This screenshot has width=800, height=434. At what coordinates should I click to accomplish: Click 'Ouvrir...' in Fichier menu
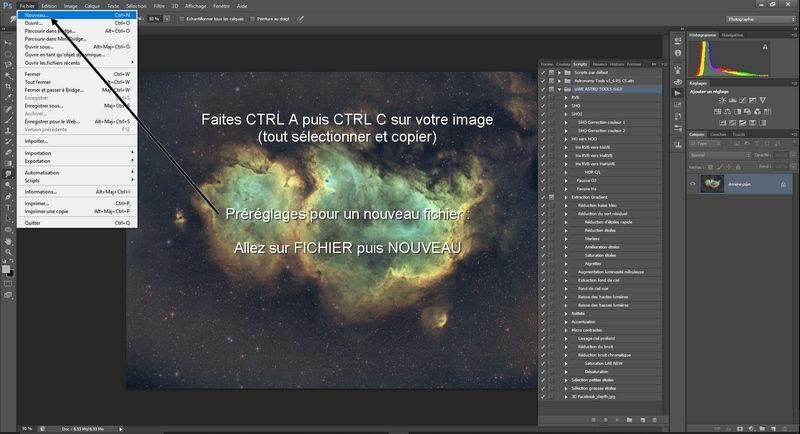(77, 23)
